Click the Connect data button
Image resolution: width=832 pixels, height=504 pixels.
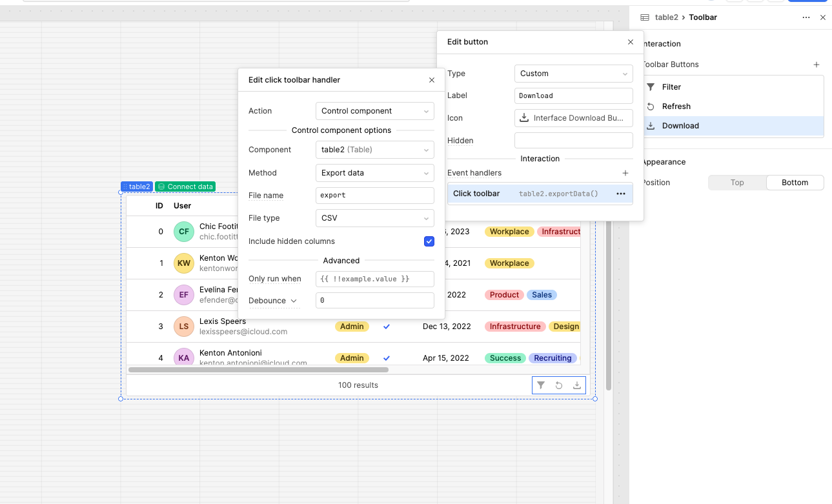185,186
